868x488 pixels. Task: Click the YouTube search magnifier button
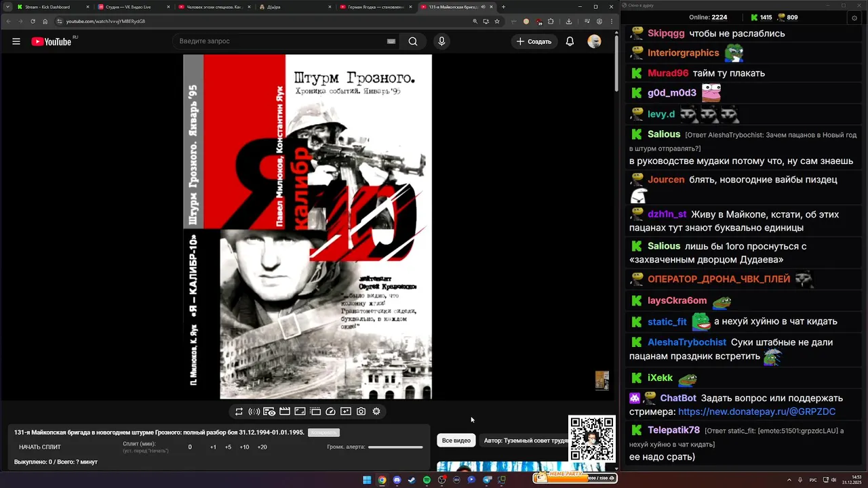coord(413,41)
